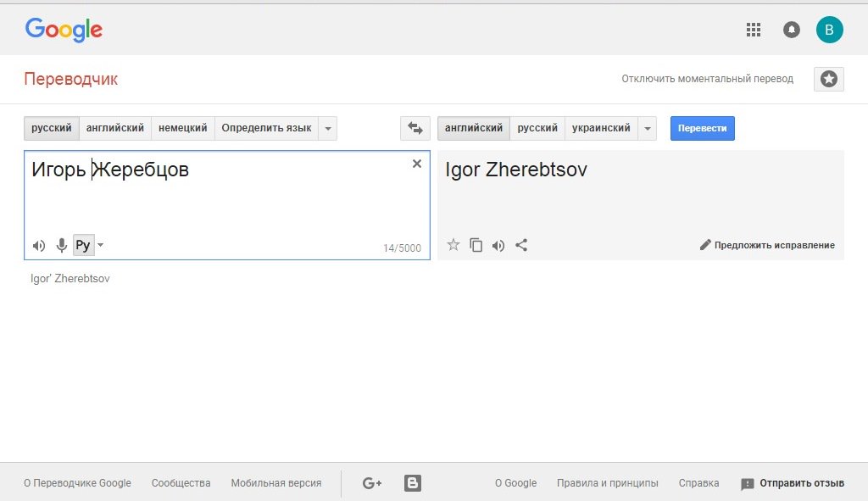Listen to the translated text audio
Image resolution: width=868 pixels, height=501 pixels.
pos(498,245)
